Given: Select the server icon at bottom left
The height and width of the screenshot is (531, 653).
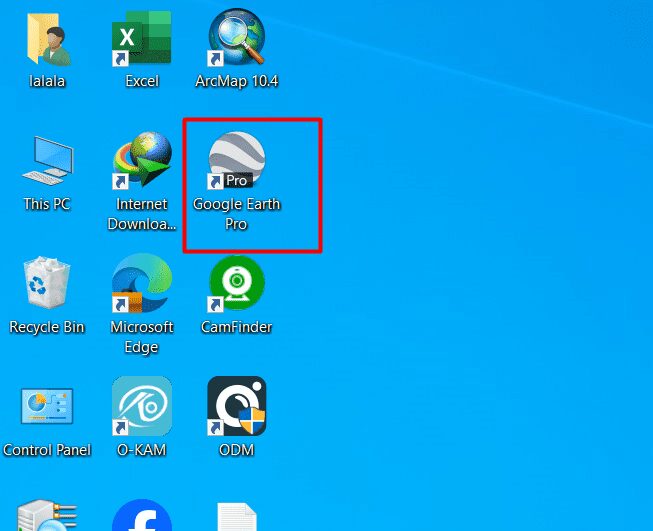Looking at the screenshot, I should (x=47, y=516).
